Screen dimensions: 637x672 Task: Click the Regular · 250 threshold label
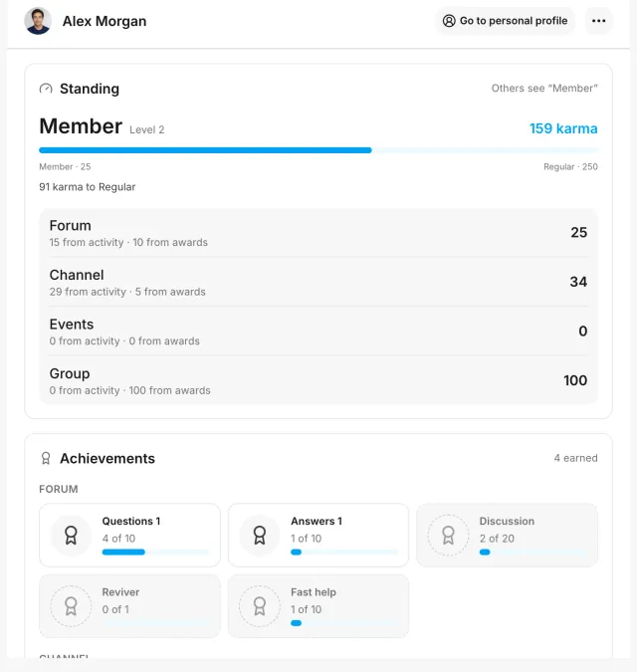click(x=570, y=166)
